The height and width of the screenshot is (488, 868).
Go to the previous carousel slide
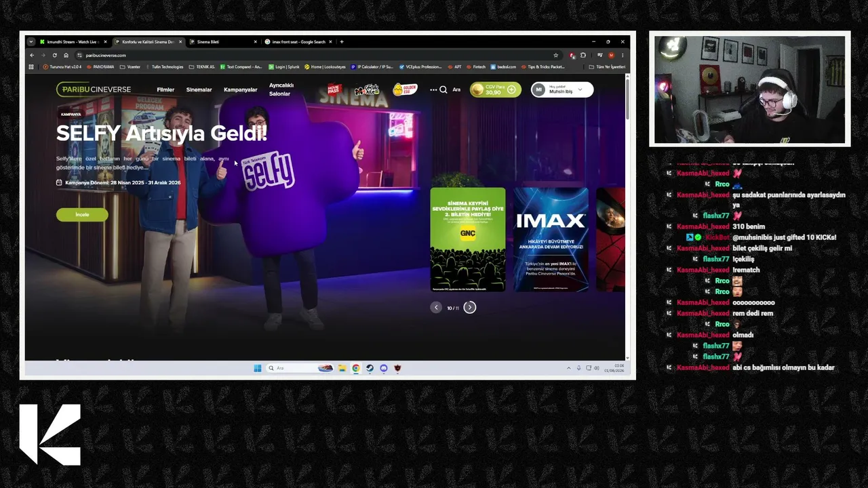[436, 308]
